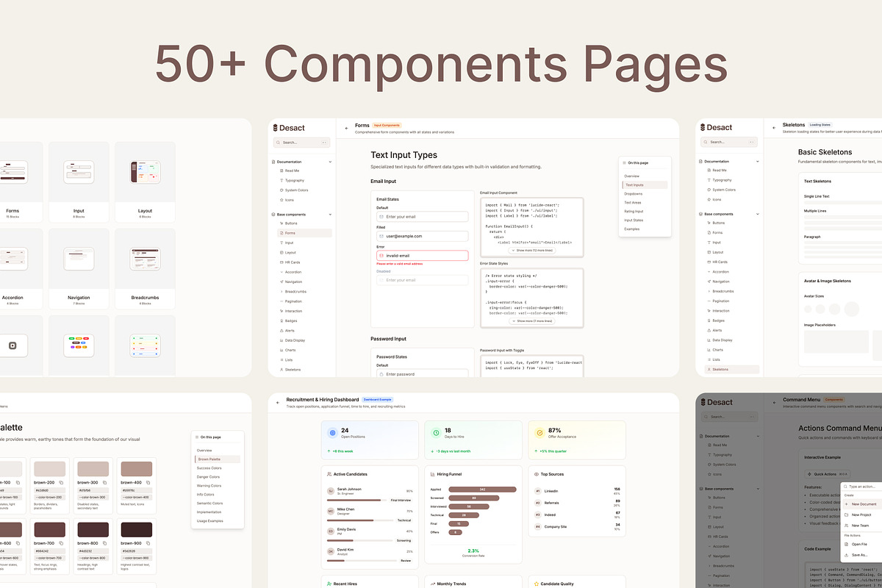Image resolution: width=882 pixels, height=588 pixels.
Task: Click the Typography icon in the Documentation sidebar
Action: tap(281, 180)
